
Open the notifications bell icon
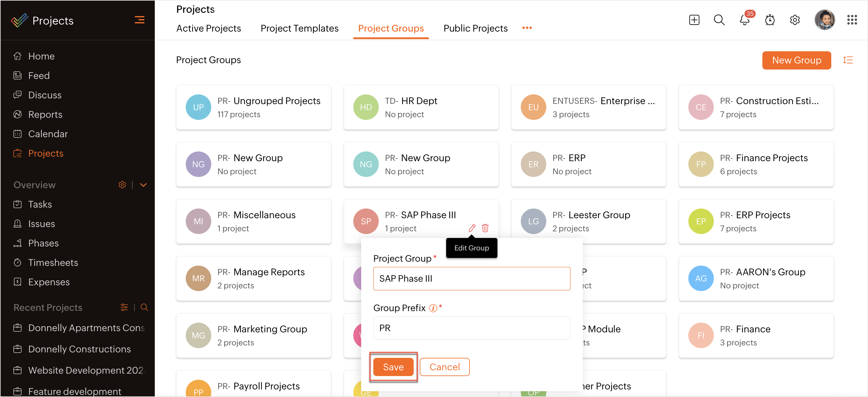tap(744, 20)
